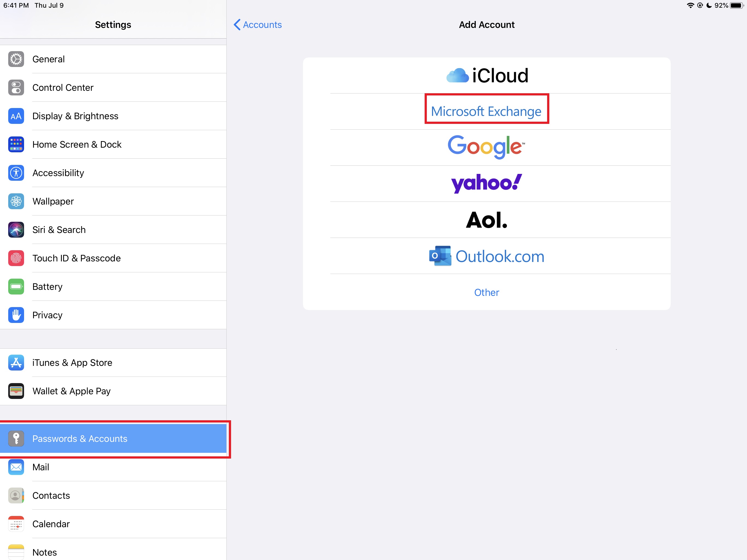This screenshot has height=560, width=747.
Task: Tap the Accessibility figure icon
Action: [x=16, y=173]
